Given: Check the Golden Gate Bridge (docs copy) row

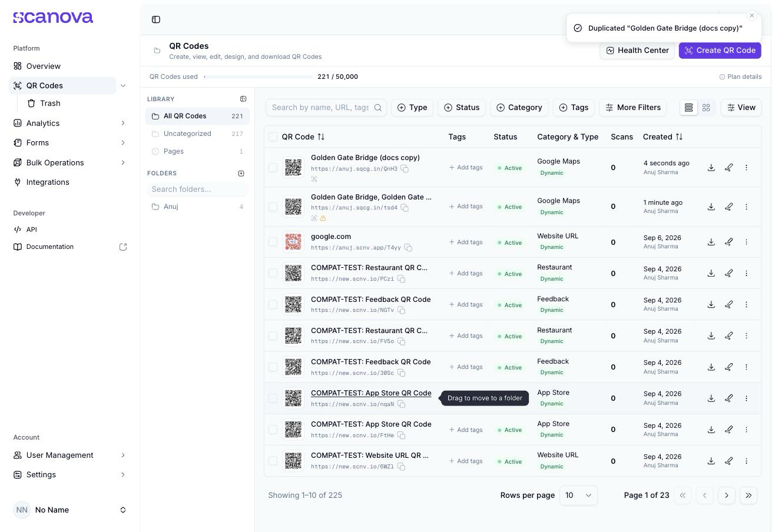Looking at the screenshot, I should [x=273, y=168].
